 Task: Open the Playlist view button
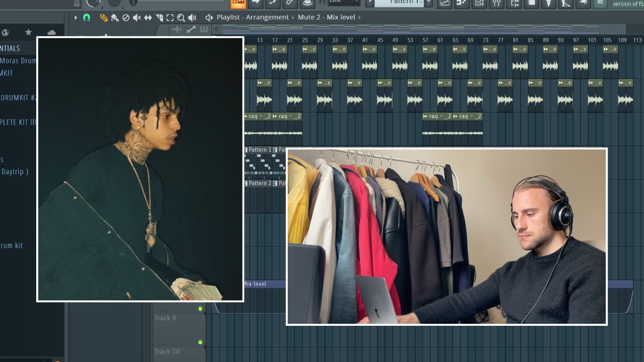[x=444, y=3]
